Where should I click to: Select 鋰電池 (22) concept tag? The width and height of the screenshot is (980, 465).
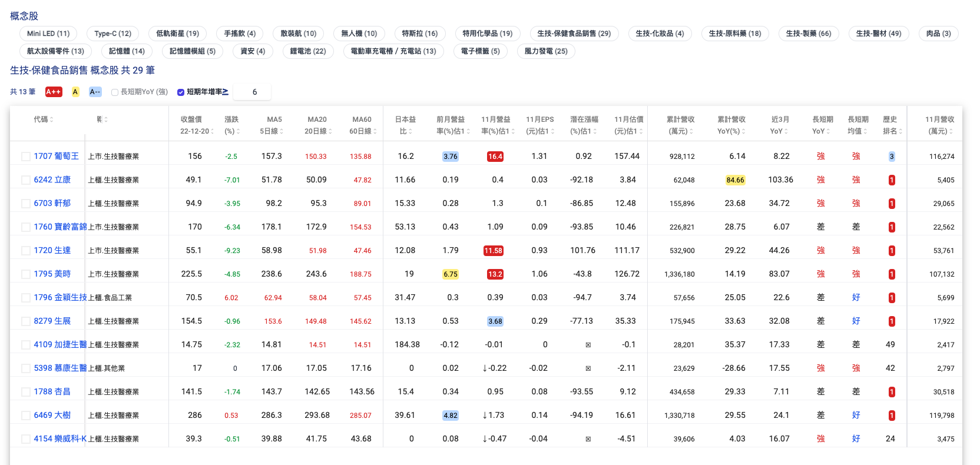(308, 51)
